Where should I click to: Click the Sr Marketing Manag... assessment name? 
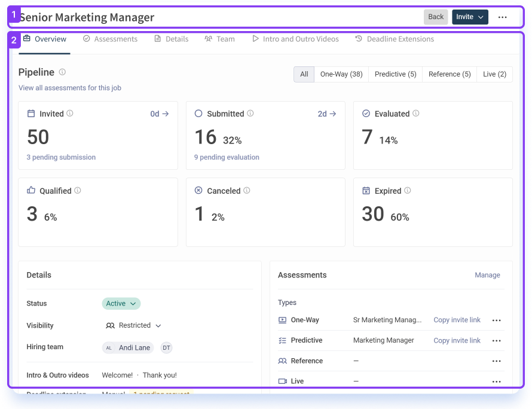point(387,320)
